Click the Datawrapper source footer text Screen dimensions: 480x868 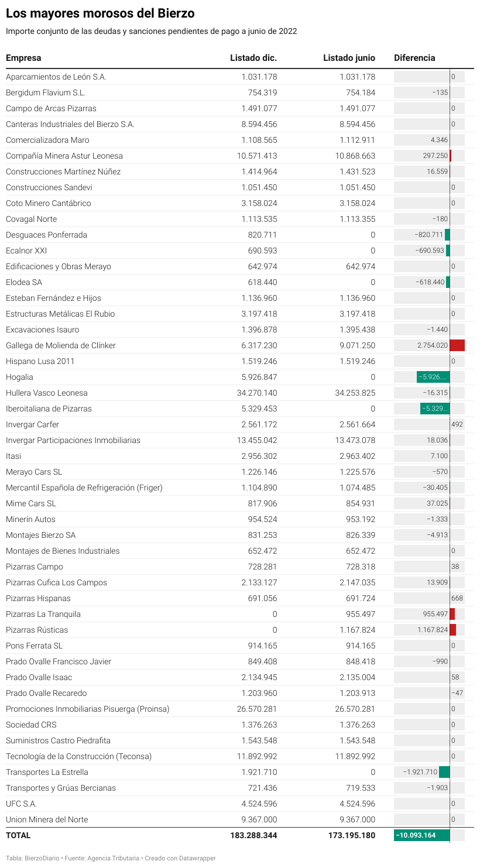111,858
